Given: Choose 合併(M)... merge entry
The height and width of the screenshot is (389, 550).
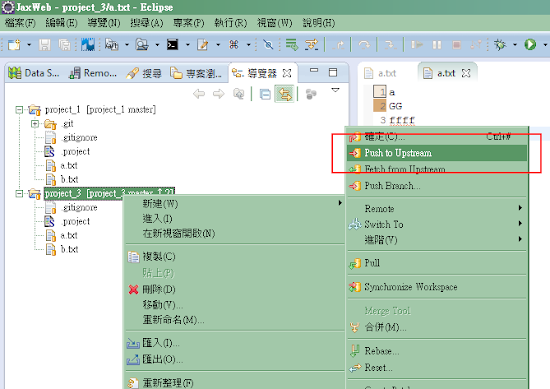Looking at the screenshot, I should 437,327.
